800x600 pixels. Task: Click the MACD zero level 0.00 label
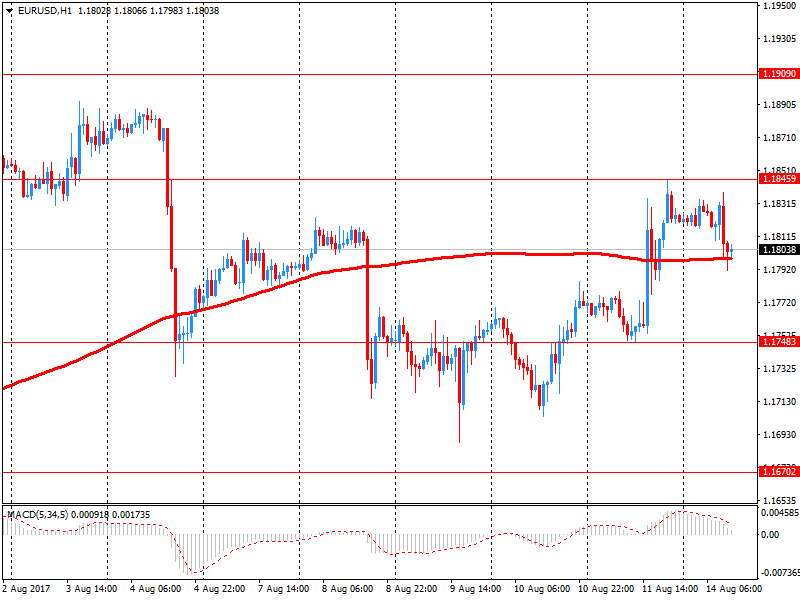[770, 535]
